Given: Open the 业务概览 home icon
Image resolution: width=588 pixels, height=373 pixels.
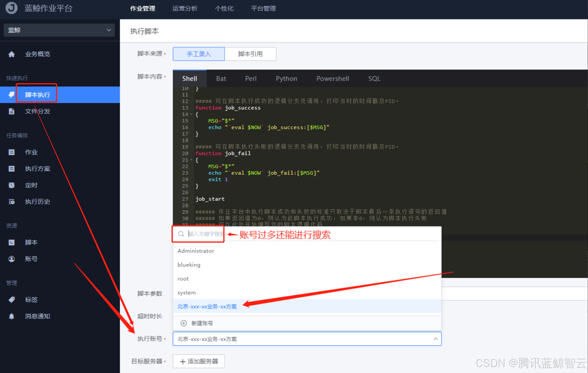Looking at the screenshot, I should (x=12, y=54).
